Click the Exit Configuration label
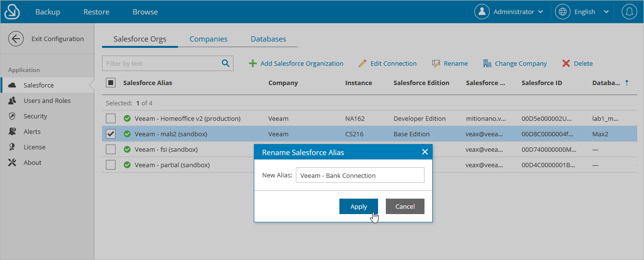The height and width of the screenshot is (260, 644). (x=58, y=39)
